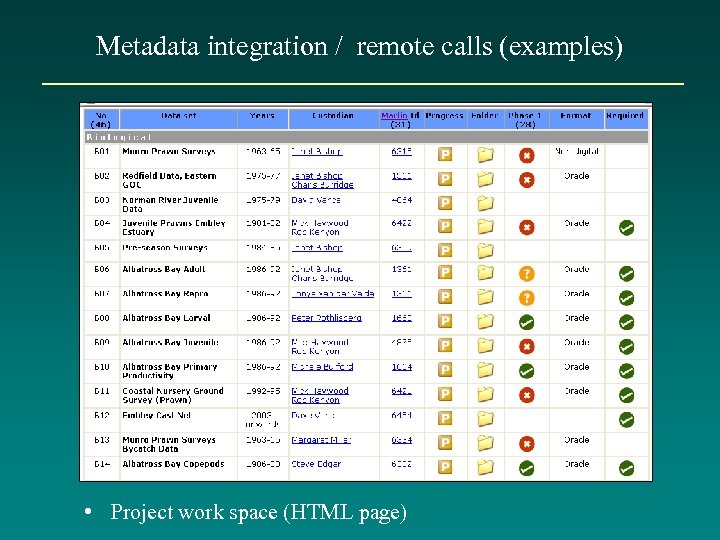Open the Progress icon for Munro Prawn Surveys Bycatch Data
The height and width of the screenshot is (540, 720).
pos(444,443)
